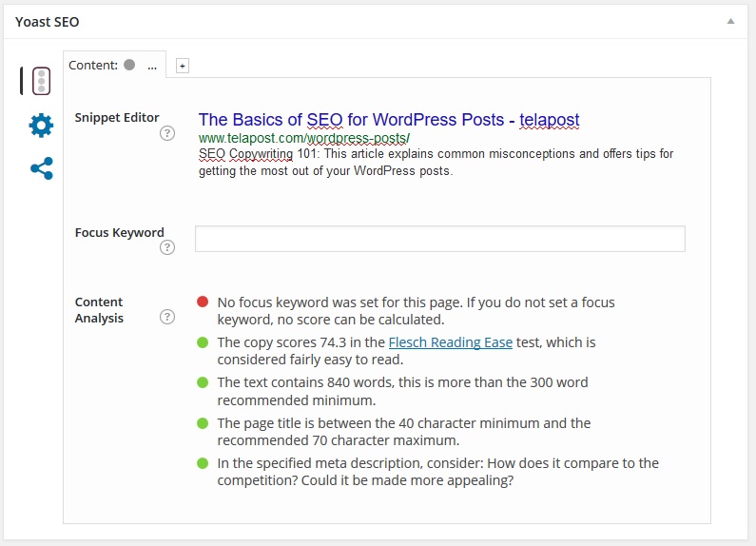
Task: Click the green bullet for 840 words result
Action: [203, 382]
